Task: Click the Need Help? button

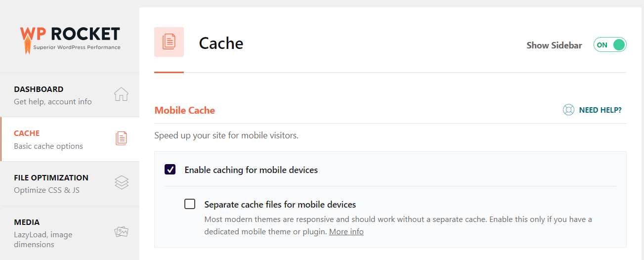Action: [x=600, y=110]
